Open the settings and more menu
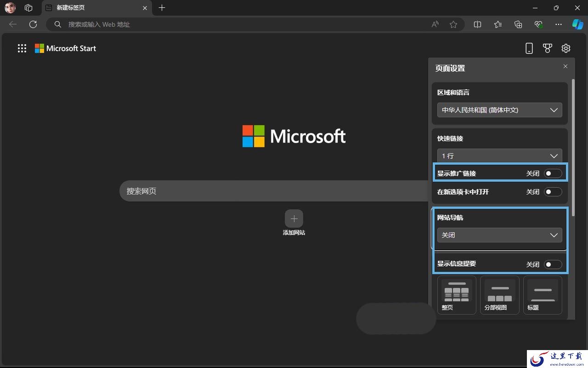This screenshot has height=368, width=588. coord(559,24)
